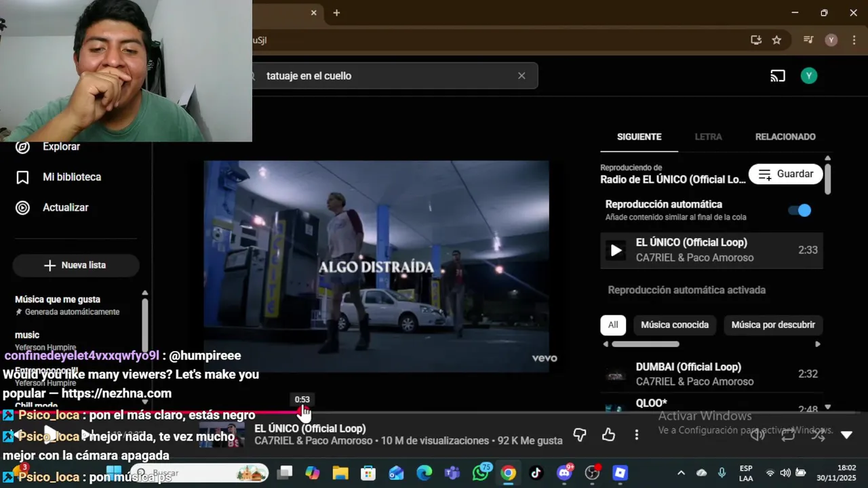This screenshot has width=868, height=488.
Task: Open the Cast to device icon
Action: point(778,76)
